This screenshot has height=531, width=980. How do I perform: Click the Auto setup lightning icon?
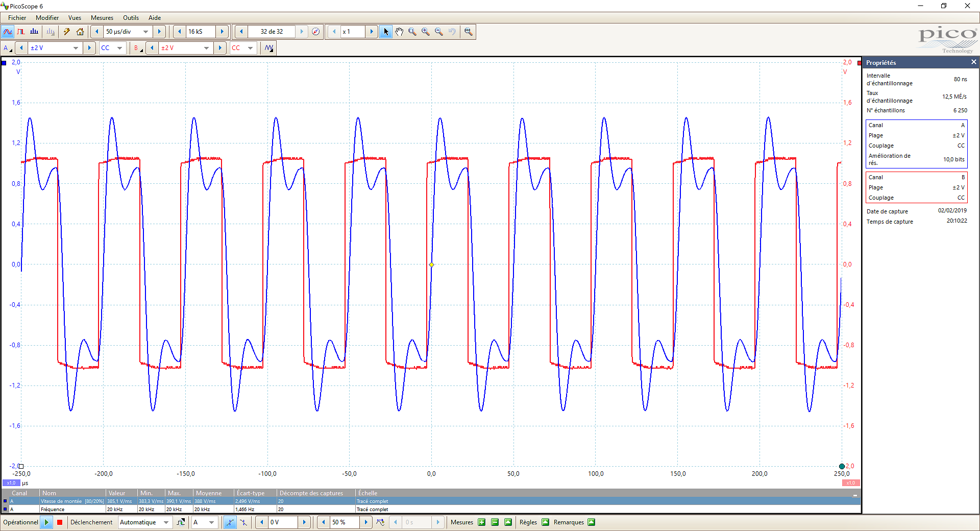(x=67, y=32)
